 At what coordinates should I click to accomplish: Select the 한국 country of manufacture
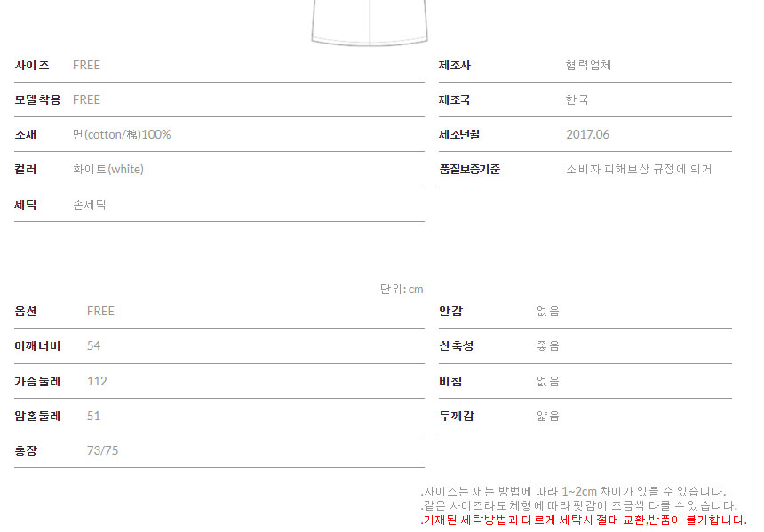(x=577, y=100)
